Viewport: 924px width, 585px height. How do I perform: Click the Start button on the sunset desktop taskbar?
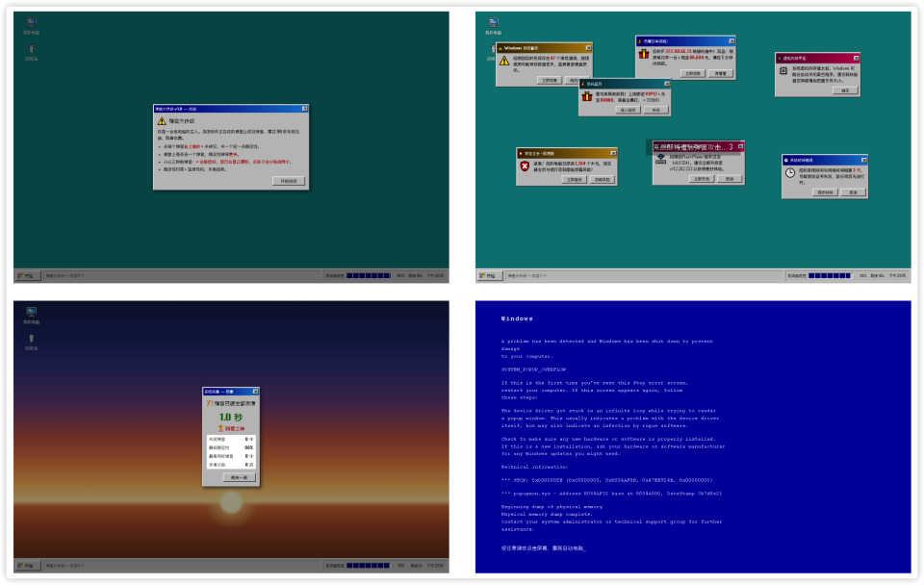pyautogui.click(x=26, y=566)
